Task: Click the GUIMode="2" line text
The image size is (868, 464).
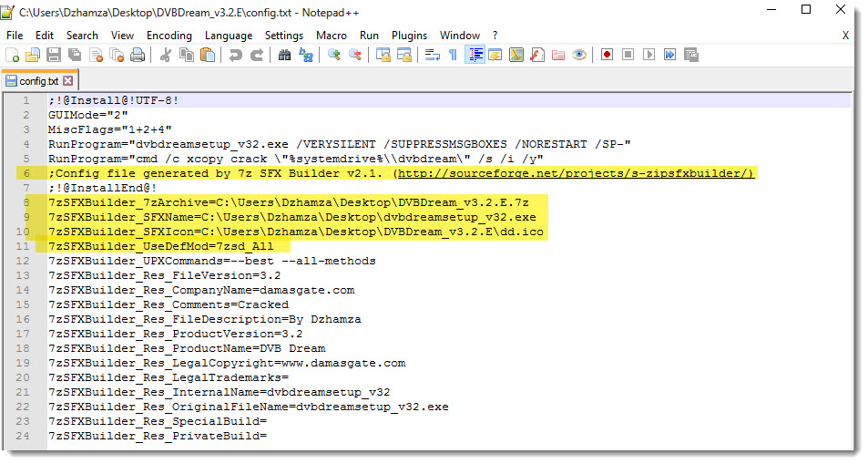Action: (x=88, y=115)
